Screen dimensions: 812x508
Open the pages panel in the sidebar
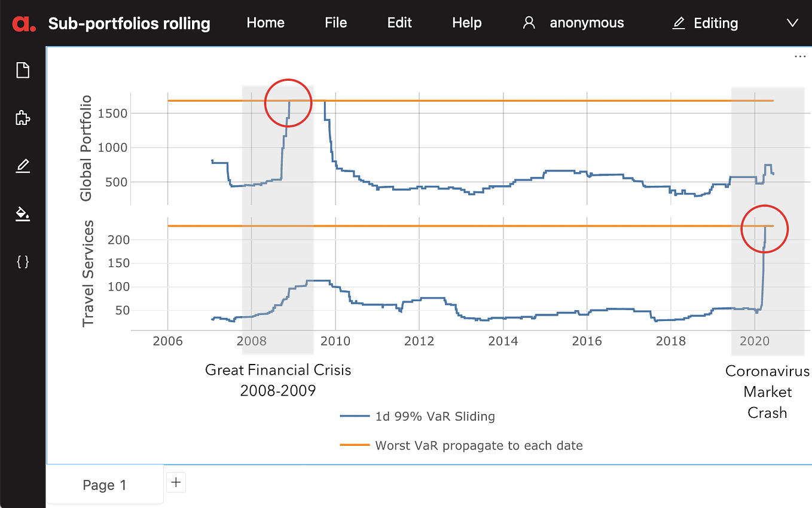pyautogui.click(x=22, y=70)
